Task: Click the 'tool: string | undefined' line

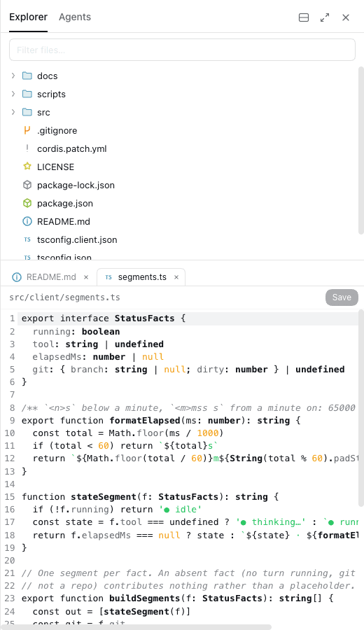Action: pyautogui.click(x=98, y=344)
